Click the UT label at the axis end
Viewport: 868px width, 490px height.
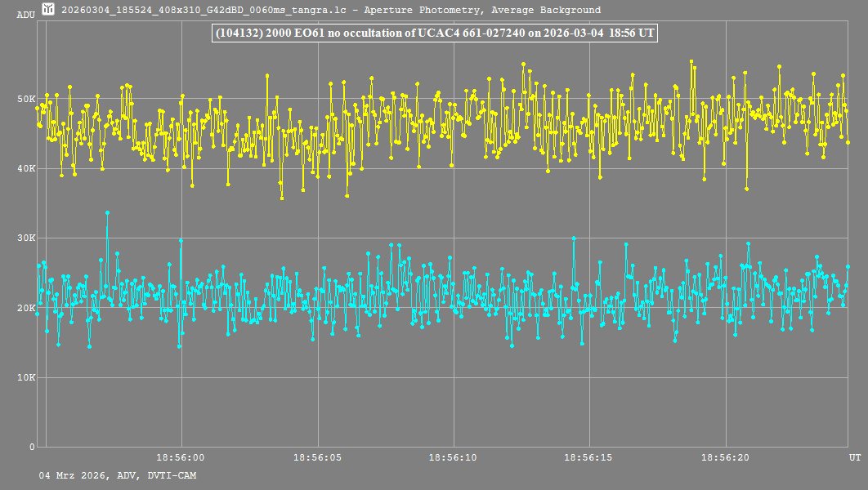tap(853, 458)
